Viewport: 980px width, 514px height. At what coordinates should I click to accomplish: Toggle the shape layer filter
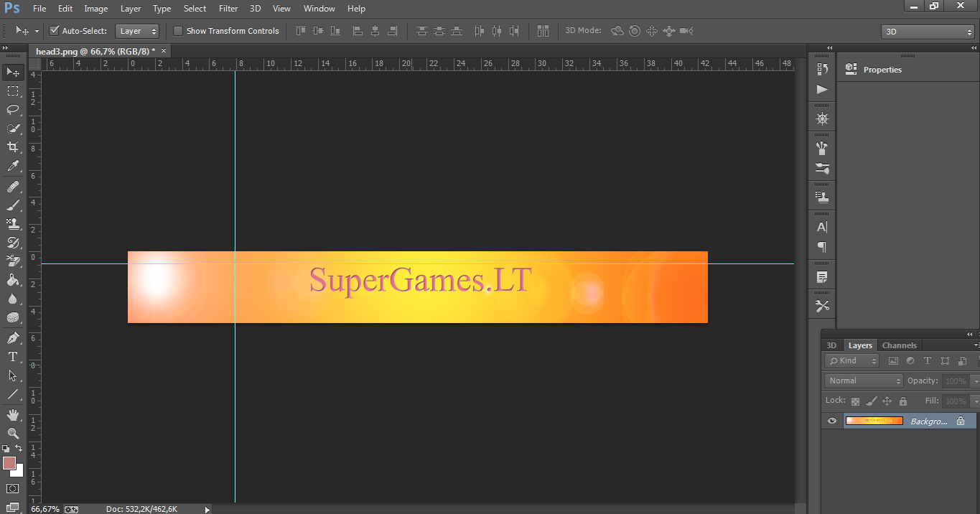(945, 361)
